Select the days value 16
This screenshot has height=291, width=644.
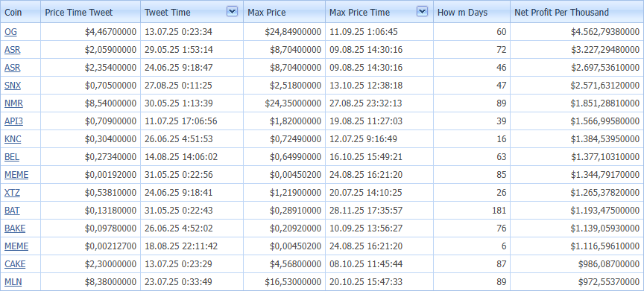(472, 139)
